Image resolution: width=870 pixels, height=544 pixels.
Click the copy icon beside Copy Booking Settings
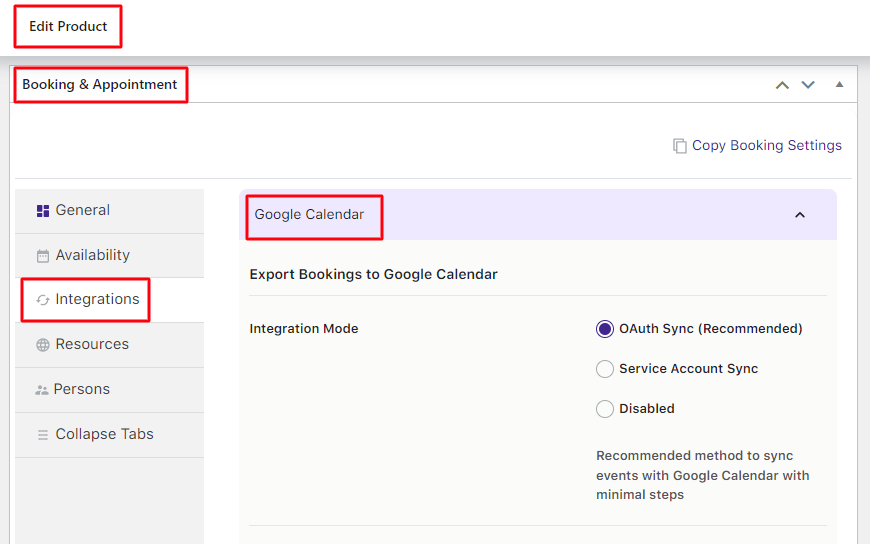pyautogui.click(x=680, y=145)
